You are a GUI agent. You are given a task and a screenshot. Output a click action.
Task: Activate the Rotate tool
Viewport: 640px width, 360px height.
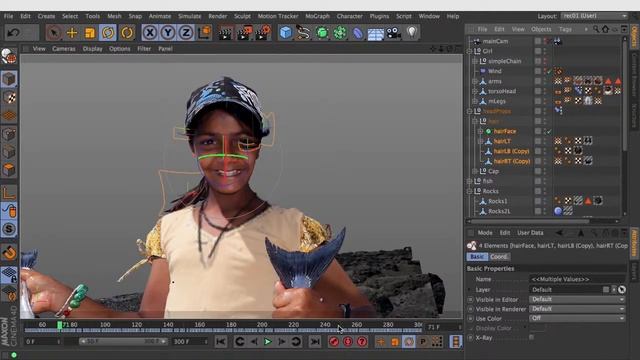click(108, 33)
